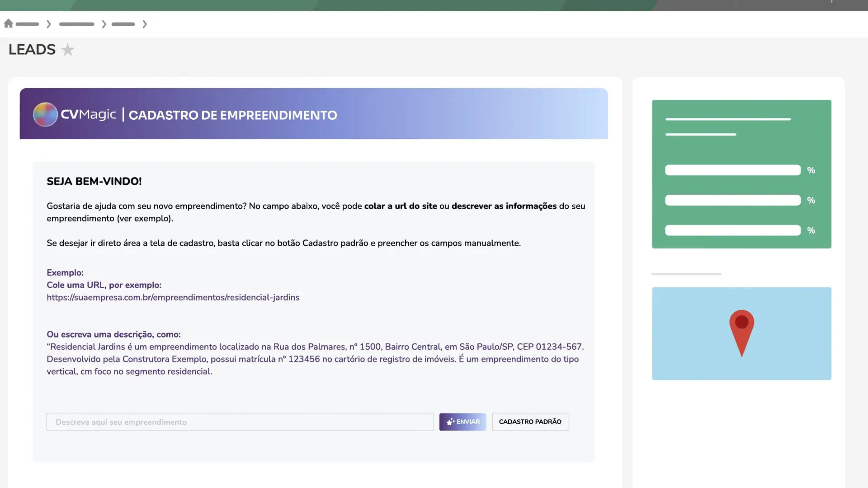Open the third breadcrumb placeholder item
This screenshot has height=488, width=868.
point(123,24)
